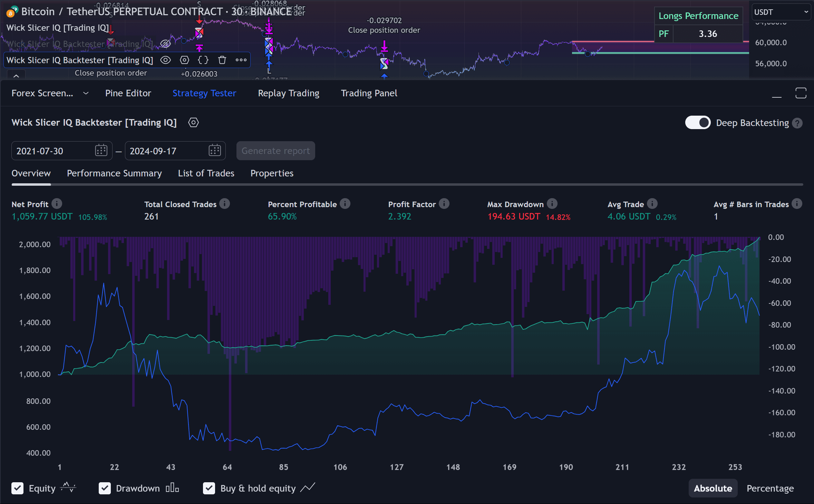Click Percent Profitable value 65.90%
The height and width of the screenshot is (504, 814).
click(282, 217)
